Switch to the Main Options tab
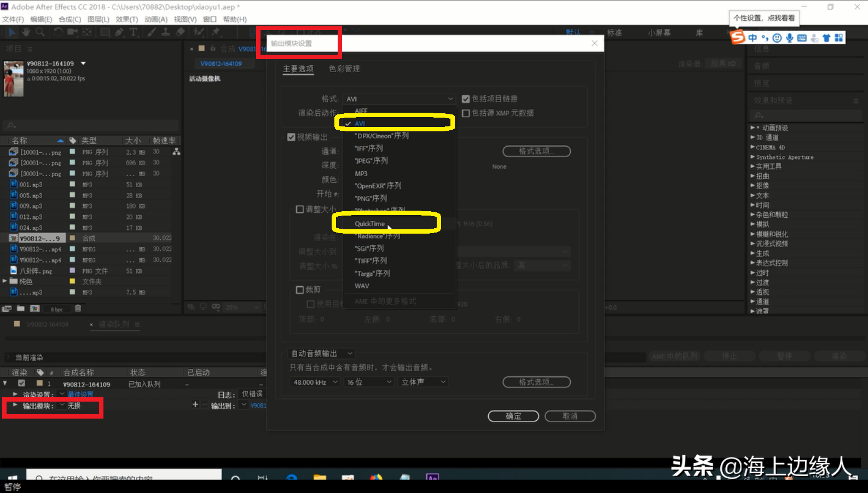Image resolution: width=868 pixels, height=493 pixels. tap(298, 69)
